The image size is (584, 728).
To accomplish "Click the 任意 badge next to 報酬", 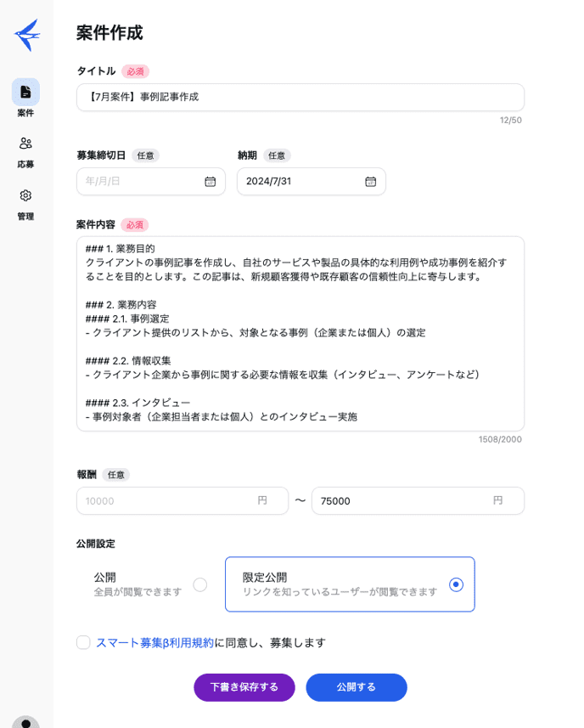I will click(116, 475).
